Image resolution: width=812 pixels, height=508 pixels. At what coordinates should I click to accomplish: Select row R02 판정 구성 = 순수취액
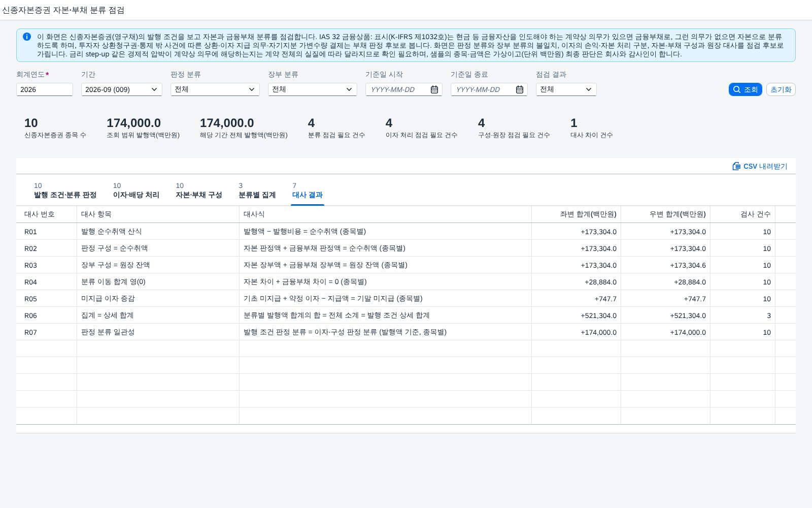406,248
